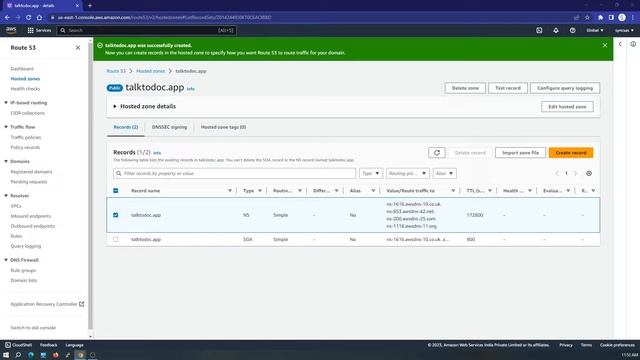Open the notifications bell
The width and height of the screenshot is (640, 360).
click(556, 30)
